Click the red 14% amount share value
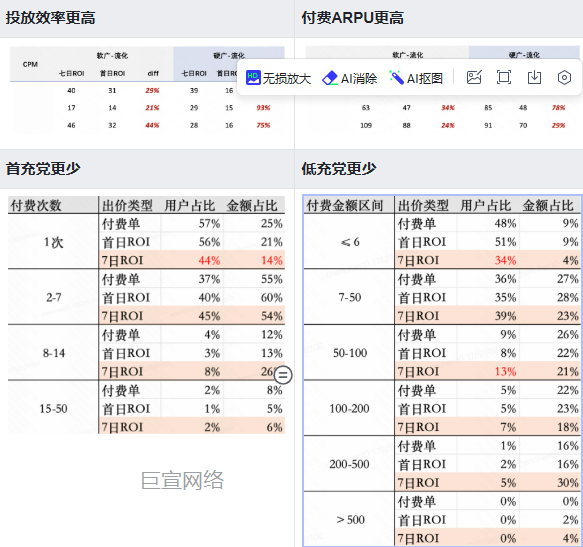Image resolution: width=583 pixels, height=547 pixels. (x=271, y=260)
